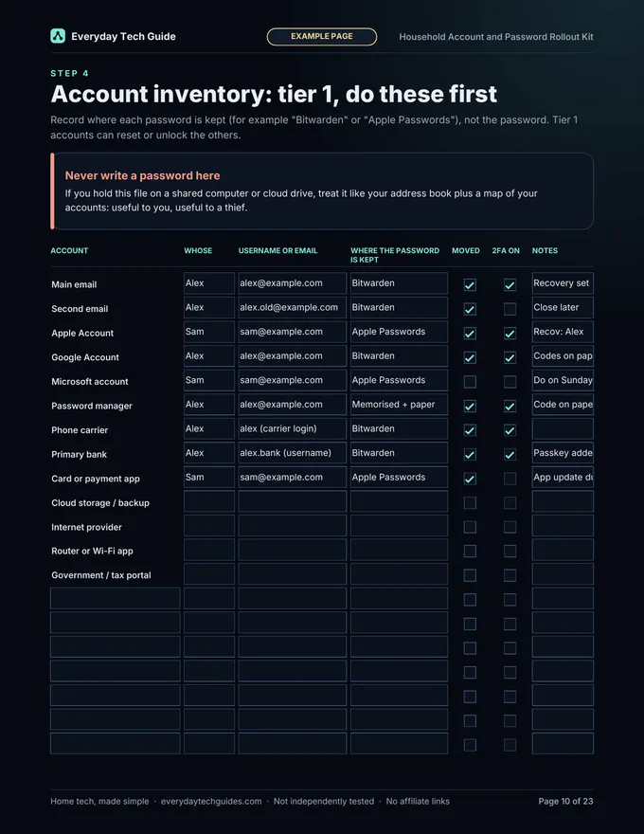Click the WHERE THE PASSWORD IS KEPT header
This screenshot has height=834, width=644.
pos(395,255)
